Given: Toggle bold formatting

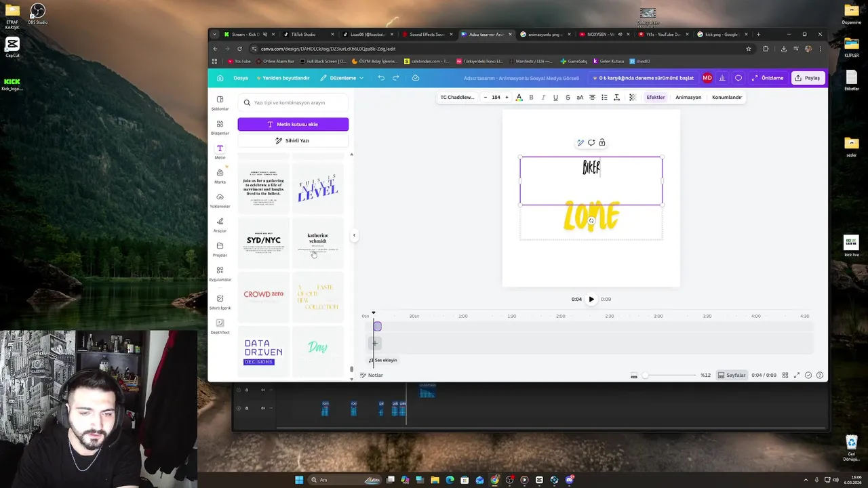Looking at the screenshot, I should (531, 97).
